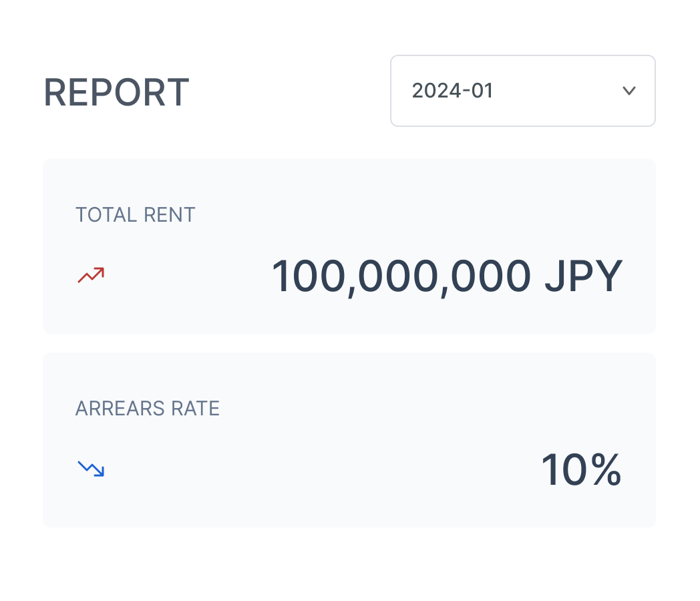This screenshot has width=700, height=601.
Task: Click the TOTAL RENT label
Action: tap(135, 215)
